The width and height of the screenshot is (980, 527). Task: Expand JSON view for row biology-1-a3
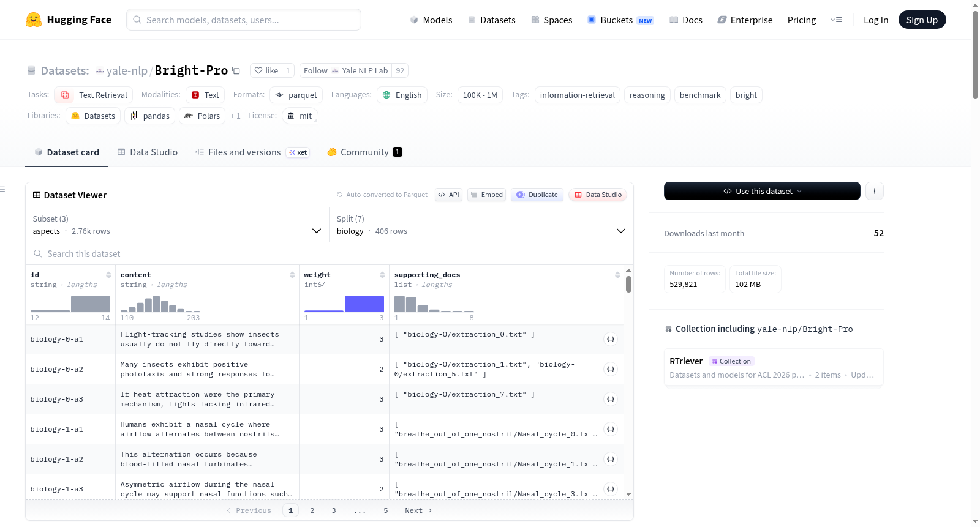[x=611, y=489]
